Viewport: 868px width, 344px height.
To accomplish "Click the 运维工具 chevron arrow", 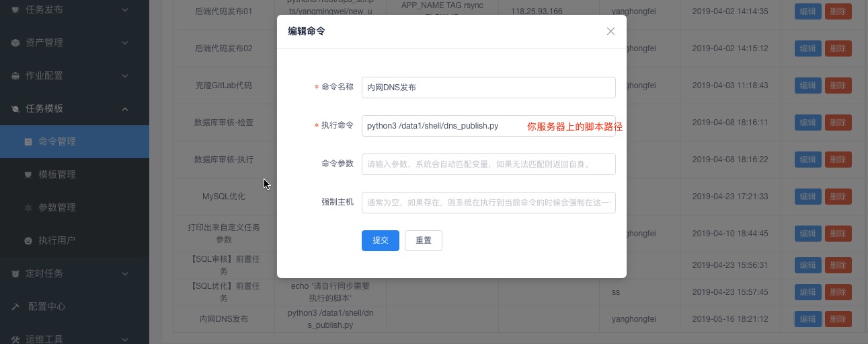I will pos(125,339).
